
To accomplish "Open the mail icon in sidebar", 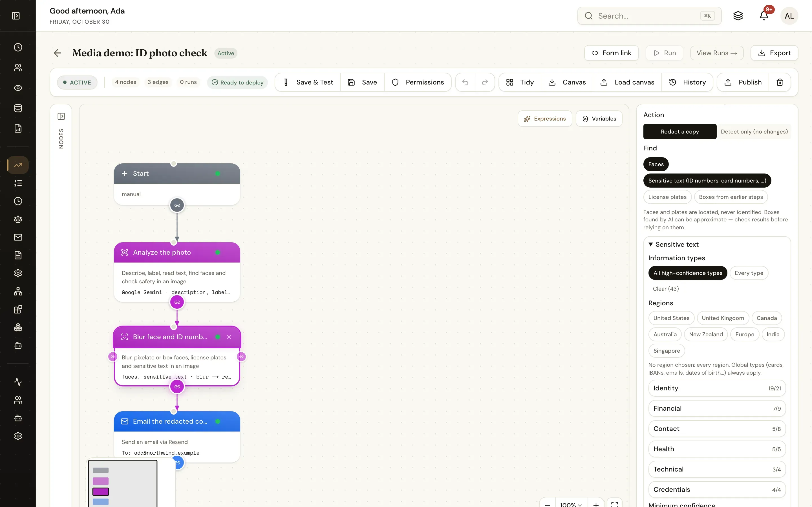I will point(18,237).
